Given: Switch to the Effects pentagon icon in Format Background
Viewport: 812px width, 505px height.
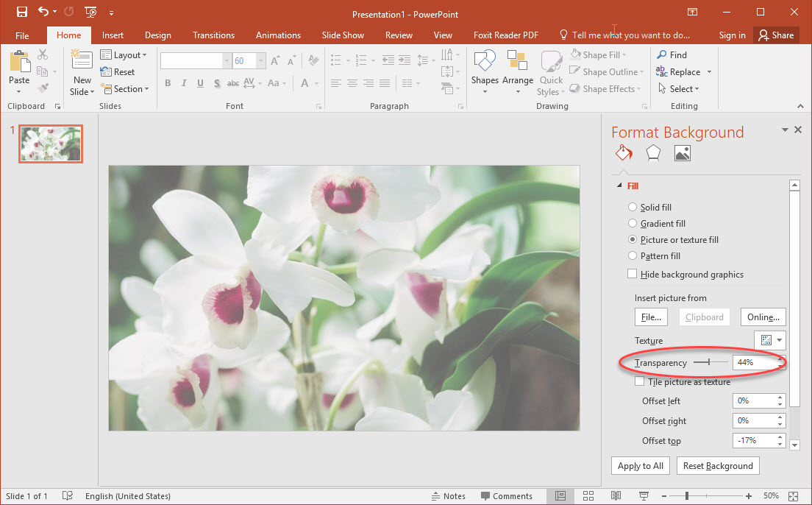Looking at the screenshot, I should [652, 152].
